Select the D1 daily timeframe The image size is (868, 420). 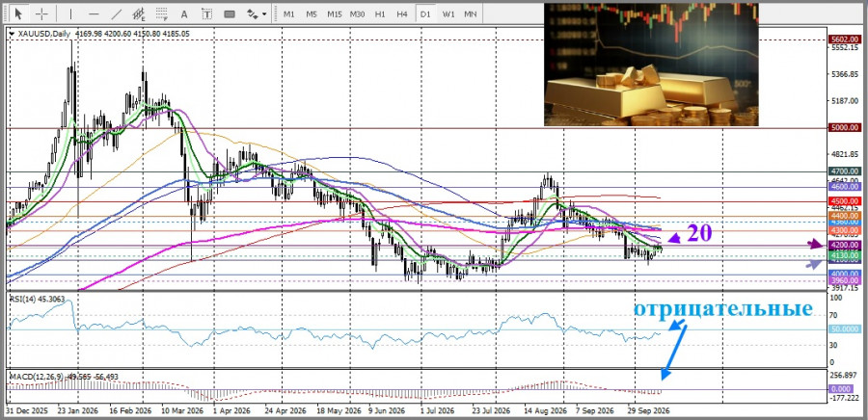tap(425, 14)
